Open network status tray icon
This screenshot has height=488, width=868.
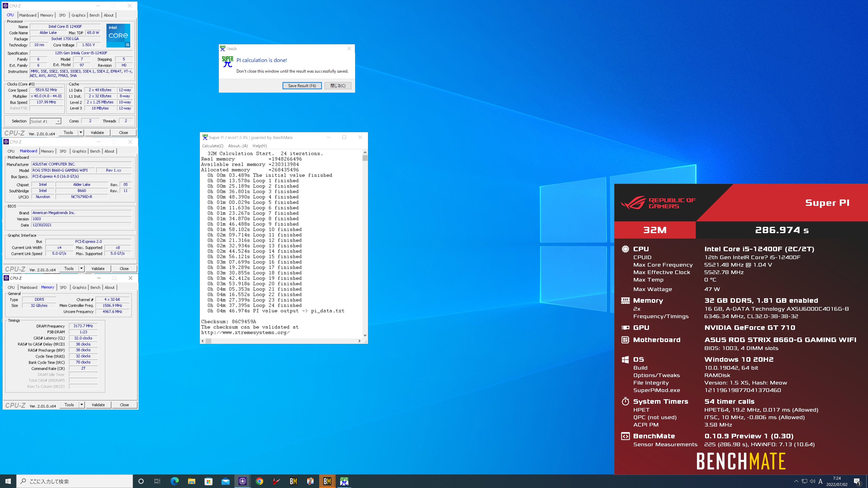click(804, 481)
